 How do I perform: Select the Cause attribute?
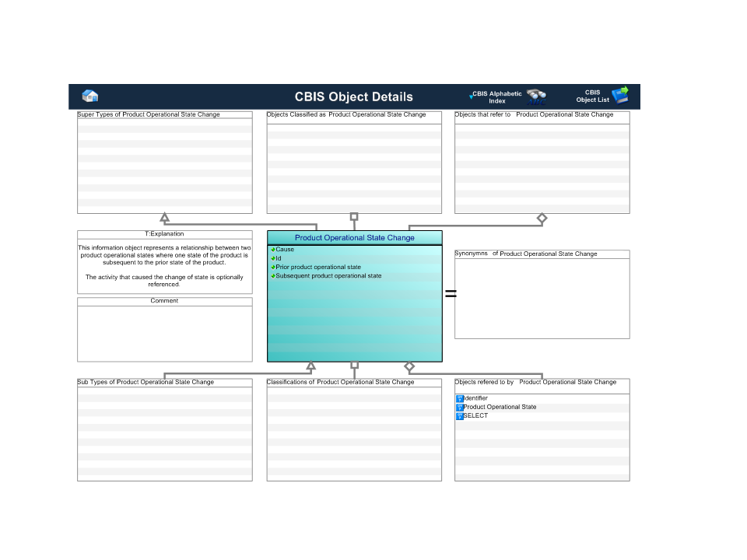285,249
